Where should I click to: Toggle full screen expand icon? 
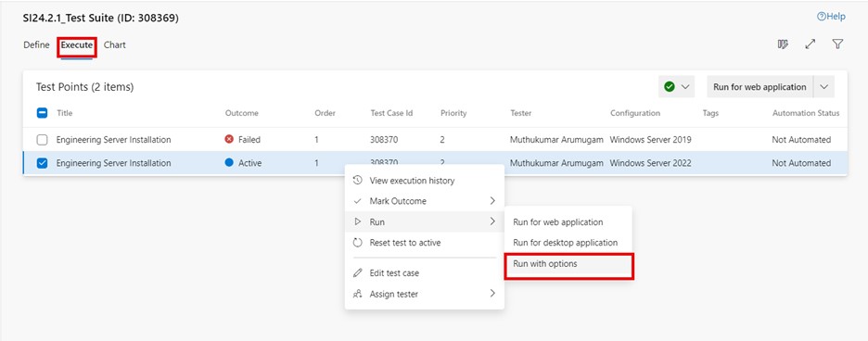[x=811, y=44]
